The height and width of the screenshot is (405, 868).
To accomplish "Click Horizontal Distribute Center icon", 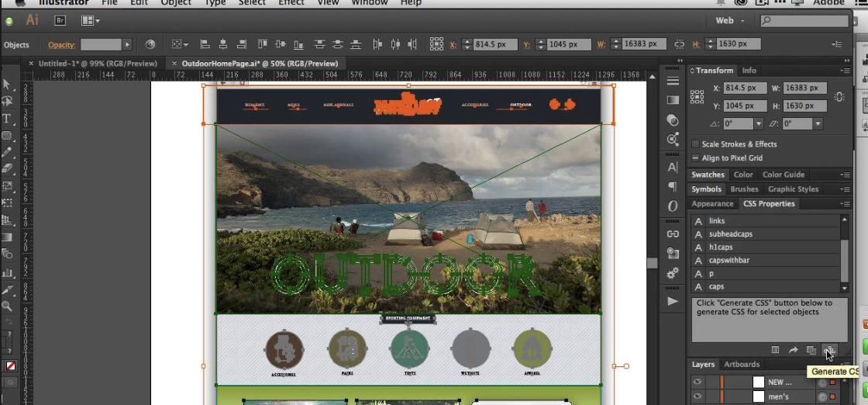I will tap(394, 44).
